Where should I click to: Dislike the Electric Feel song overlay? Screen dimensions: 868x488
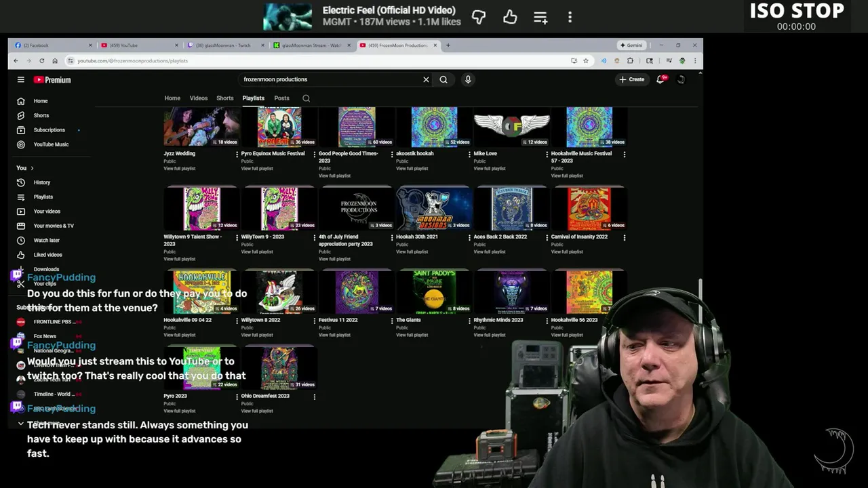pos(479,18)
